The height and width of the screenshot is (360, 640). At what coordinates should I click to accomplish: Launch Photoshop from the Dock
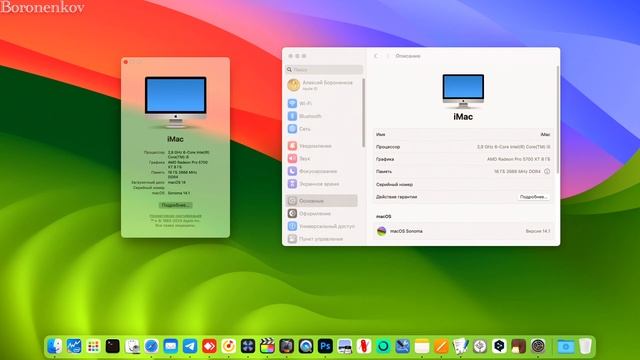click(x=325, y=346)
